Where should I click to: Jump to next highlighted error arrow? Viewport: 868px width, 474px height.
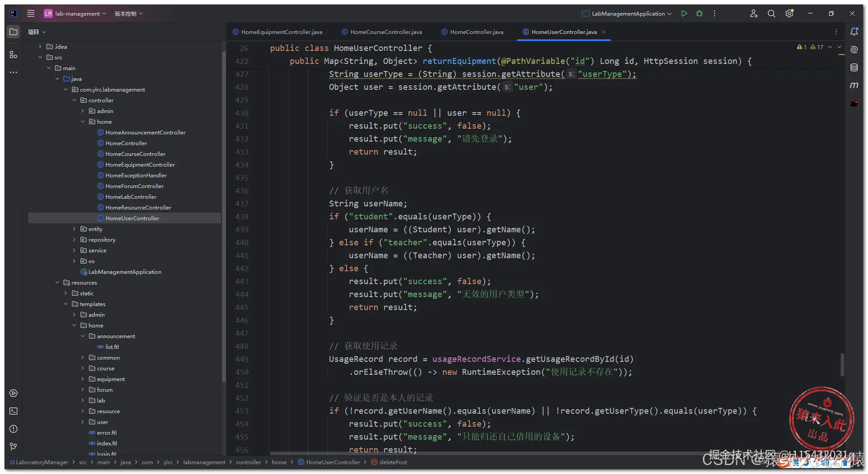click(x=839, y=47)
